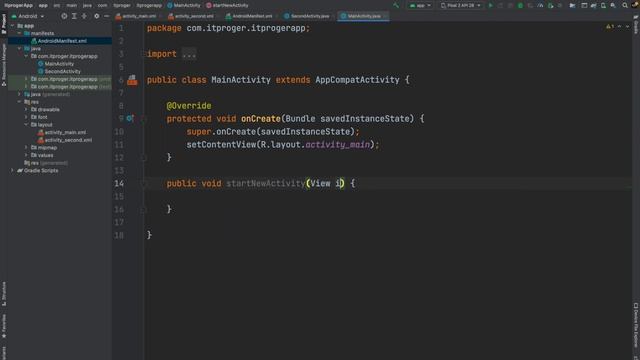Viewport: 640px width, 360px height.
Task: Click the gutter class icon on line 6
Action: coord(132,80)
